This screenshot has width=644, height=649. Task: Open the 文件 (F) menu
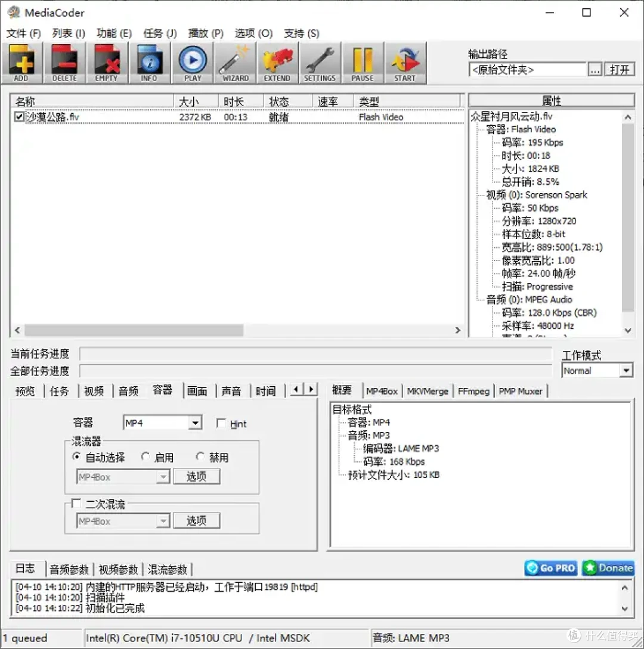[24, 33]
